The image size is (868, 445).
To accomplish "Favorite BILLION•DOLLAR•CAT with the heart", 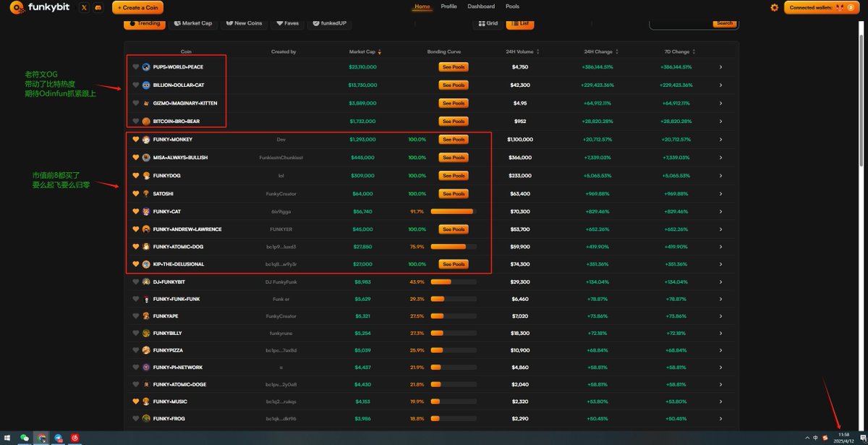I will (x=135, y=85).
